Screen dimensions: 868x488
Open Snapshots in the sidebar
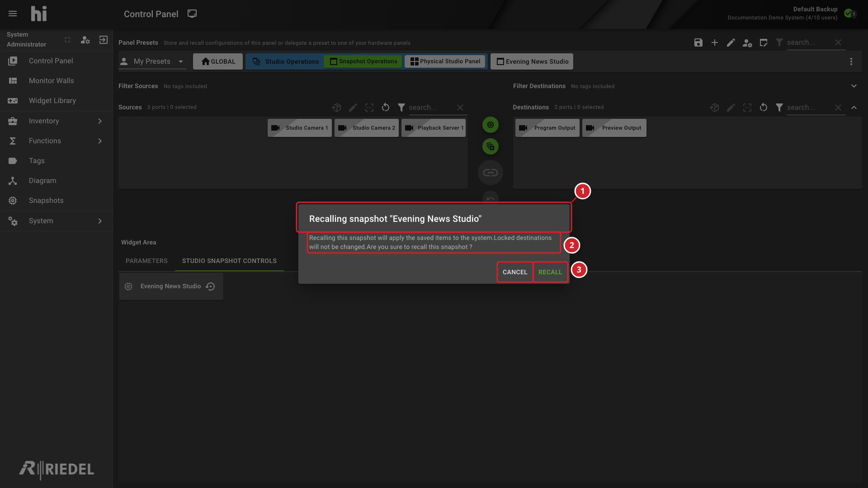(56, 201)
